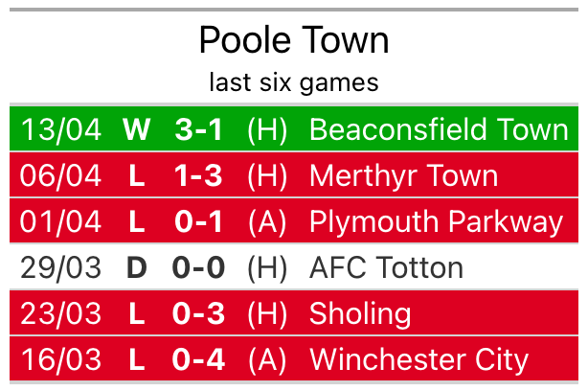The image size is (588, 391).
Task: Click the Poole Town heading
Action: [x=294, y=40]
